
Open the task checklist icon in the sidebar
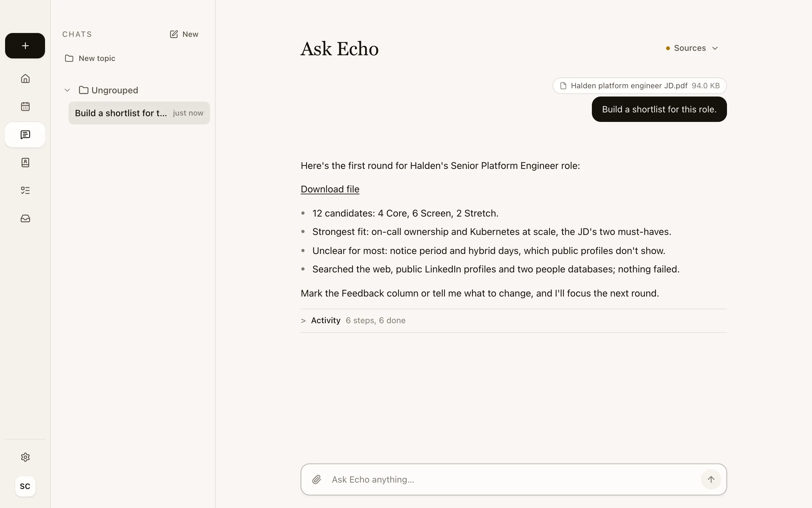point(25,190)
